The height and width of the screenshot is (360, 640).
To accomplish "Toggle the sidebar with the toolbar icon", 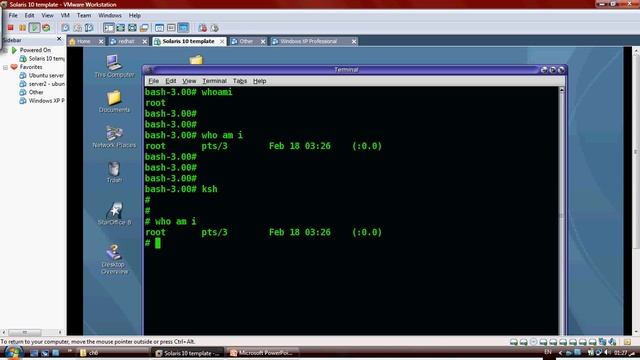I will 108,28.
